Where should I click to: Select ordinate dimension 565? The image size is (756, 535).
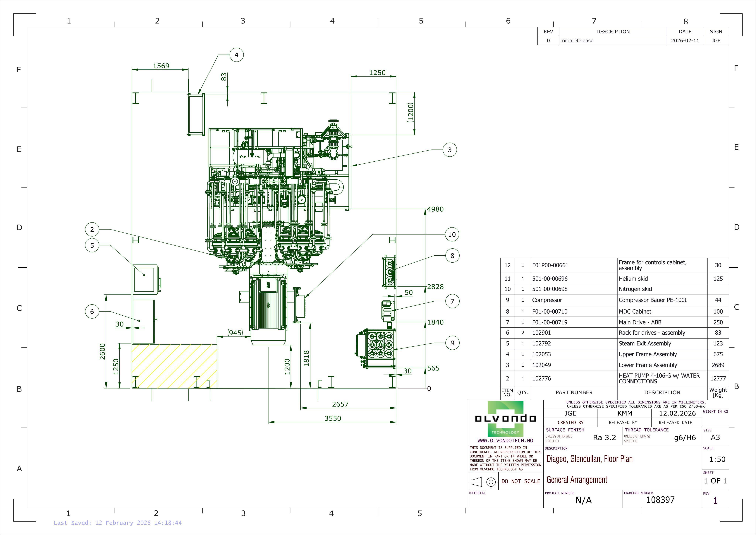[433, 368]
